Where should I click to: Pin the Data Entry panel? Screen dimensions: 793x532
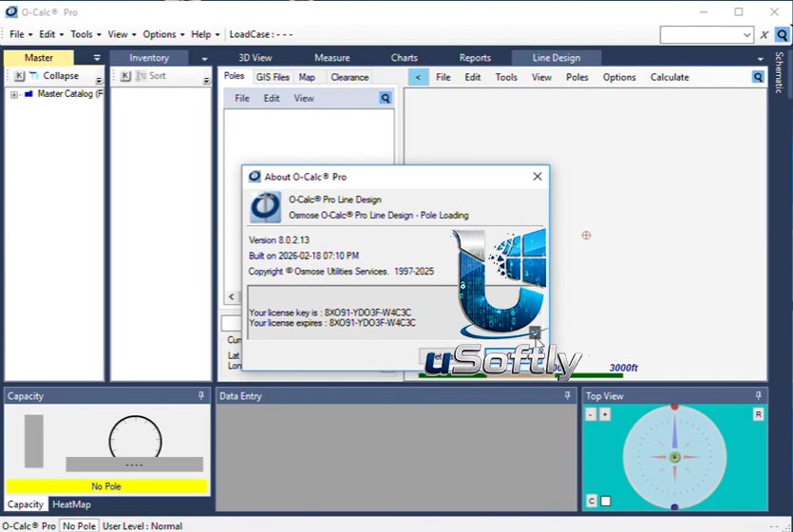(x=567, y=395)
